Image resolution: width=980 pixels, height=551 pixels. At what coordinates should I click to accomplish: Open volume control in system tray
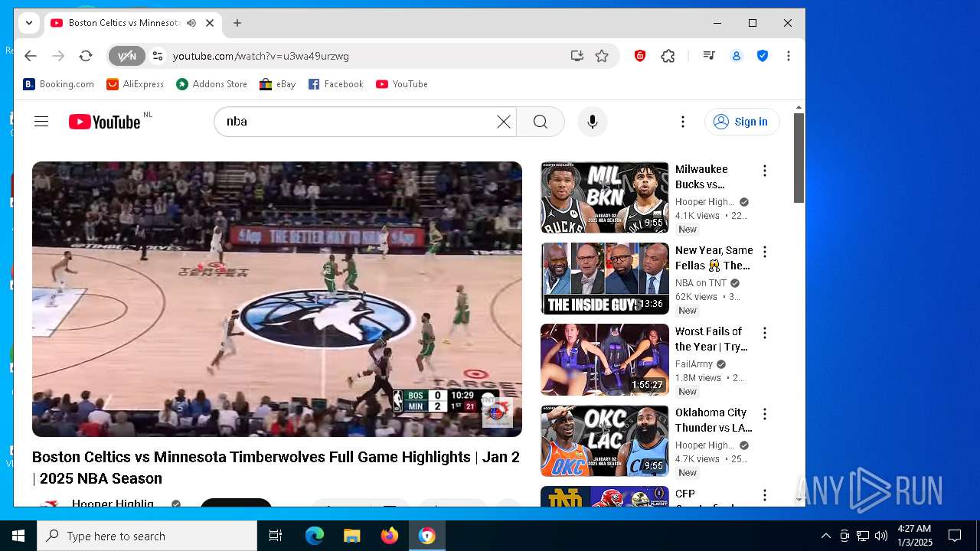tap(881, 536)
